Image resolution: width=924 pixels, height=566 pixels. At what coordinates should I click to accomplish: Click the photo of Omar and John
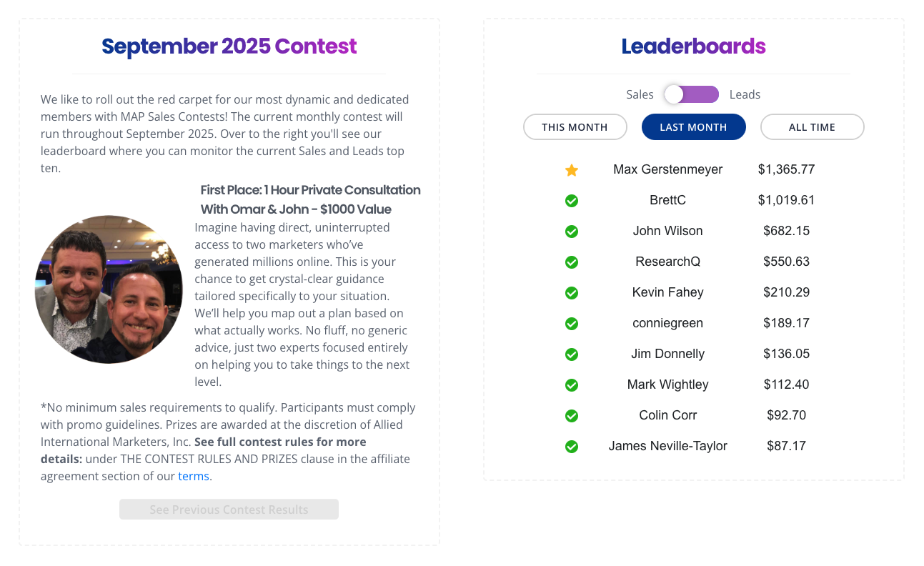pos(109,289)
